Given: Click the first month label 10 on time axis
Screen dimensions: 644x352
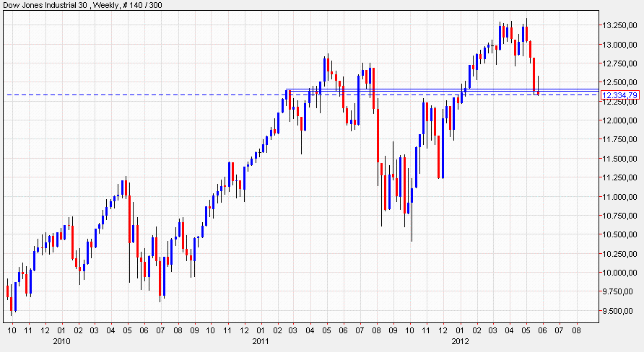Looking at the screenshot, I should 12,330.
